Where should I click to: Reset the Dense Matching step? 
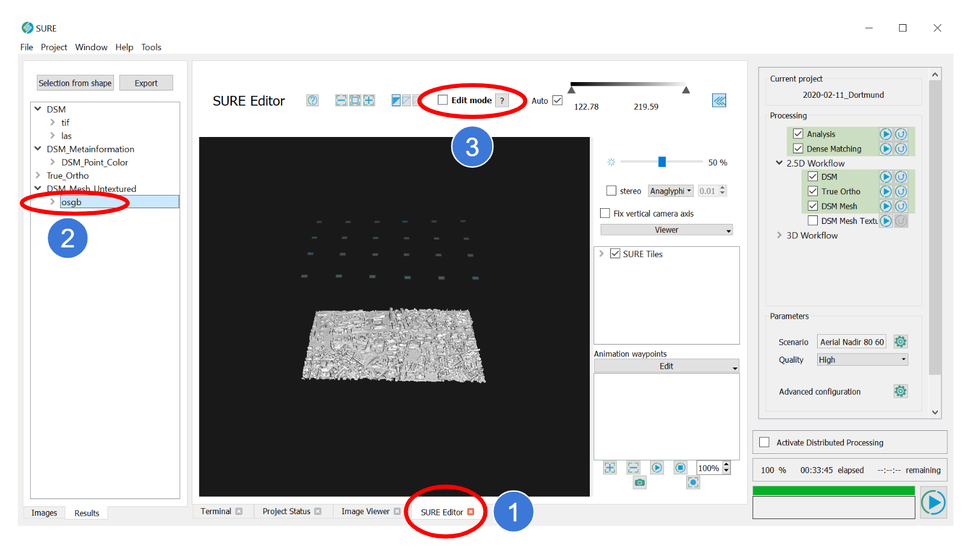901,148
